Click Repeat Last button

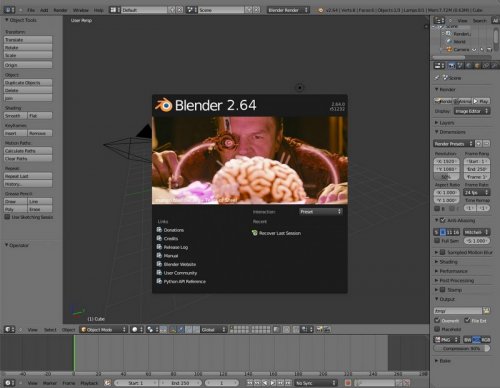point(28,176)
